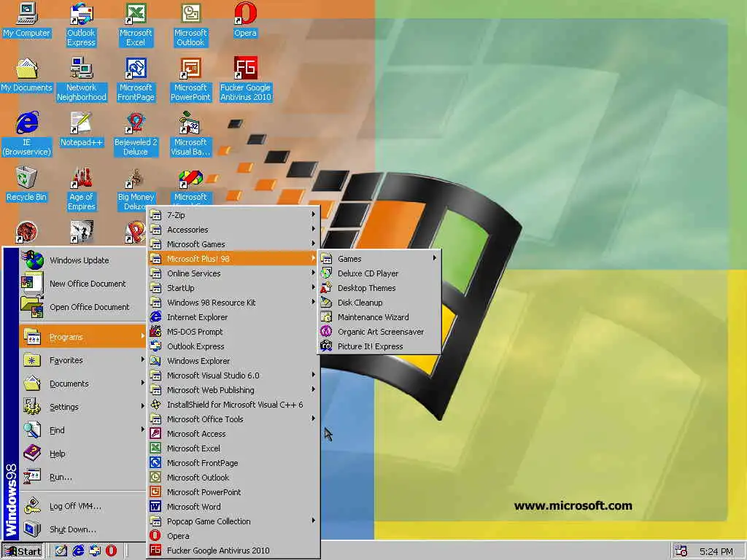
Task: Expand the Find submenu
Action: click(82, 430)
